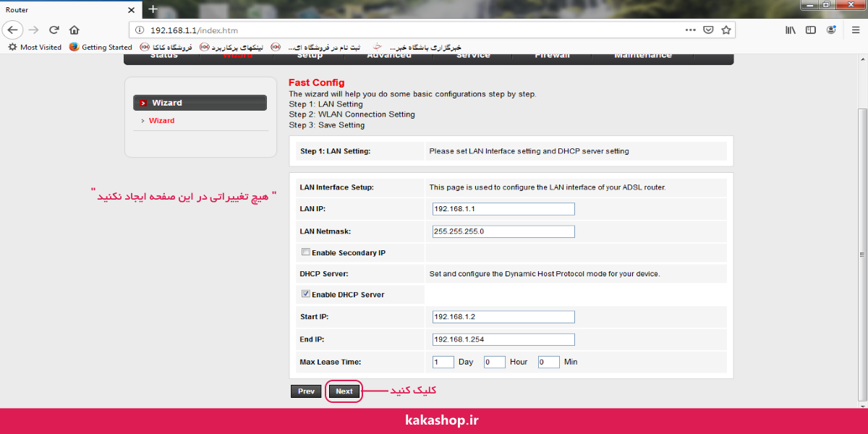Click the "Step 1: LAN Setting:" label

[335, 151]
